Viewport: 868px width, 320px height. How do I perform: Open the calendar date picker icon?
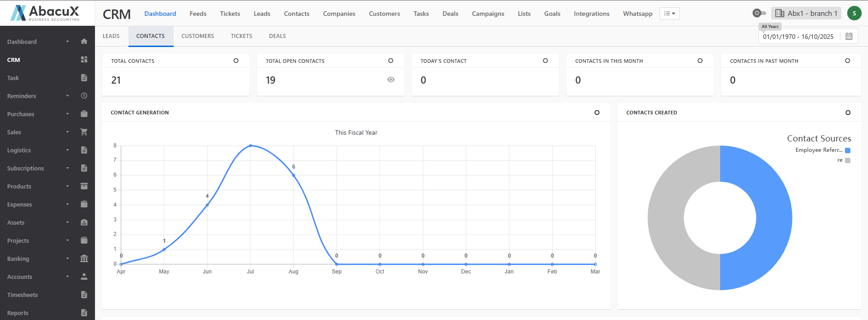tap(849, 37)
